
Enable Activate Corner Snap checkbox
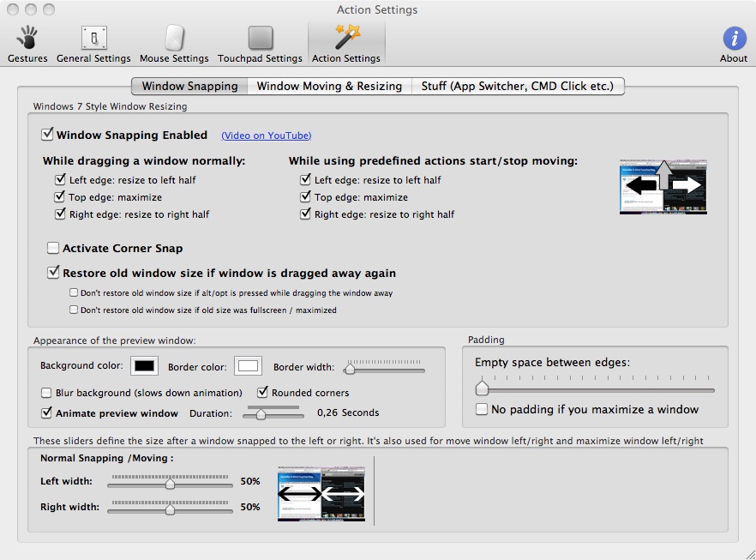(x=54, y=248)
